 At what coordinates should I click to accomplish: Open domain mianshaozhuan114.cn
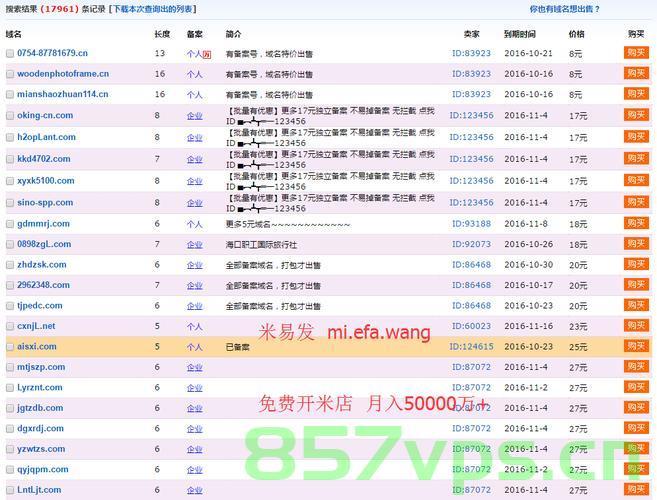pos(62,94)
